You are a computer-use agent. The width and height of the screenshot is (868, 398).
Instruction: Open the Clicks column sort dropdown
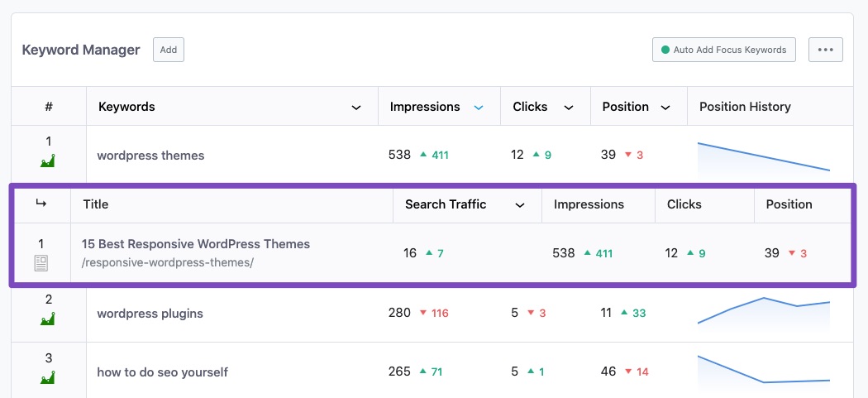click(569, 108)
